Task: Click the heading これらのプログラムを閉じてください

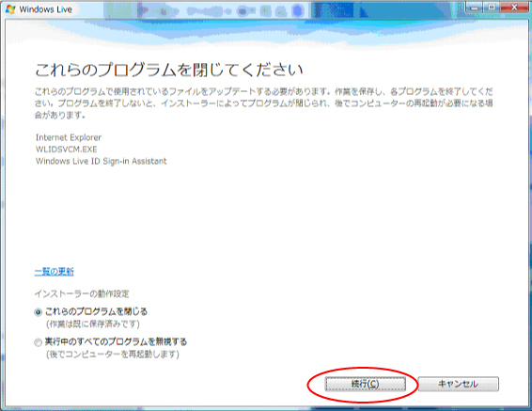Action: [168, 70]
